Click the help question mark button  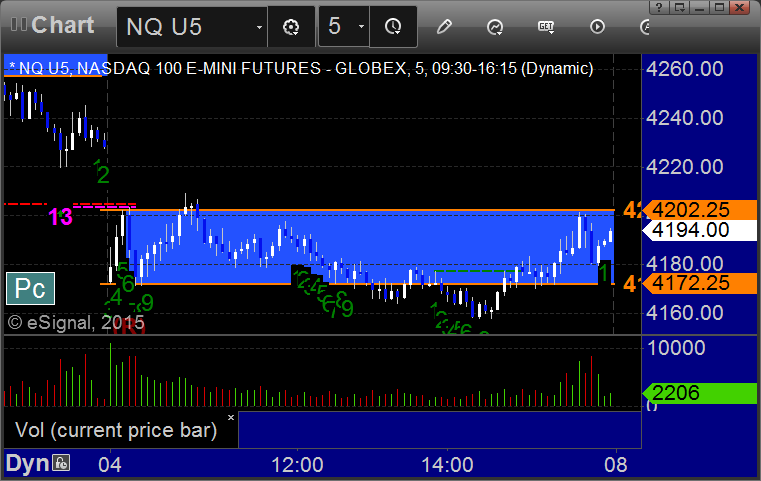[x=659, y=7]
